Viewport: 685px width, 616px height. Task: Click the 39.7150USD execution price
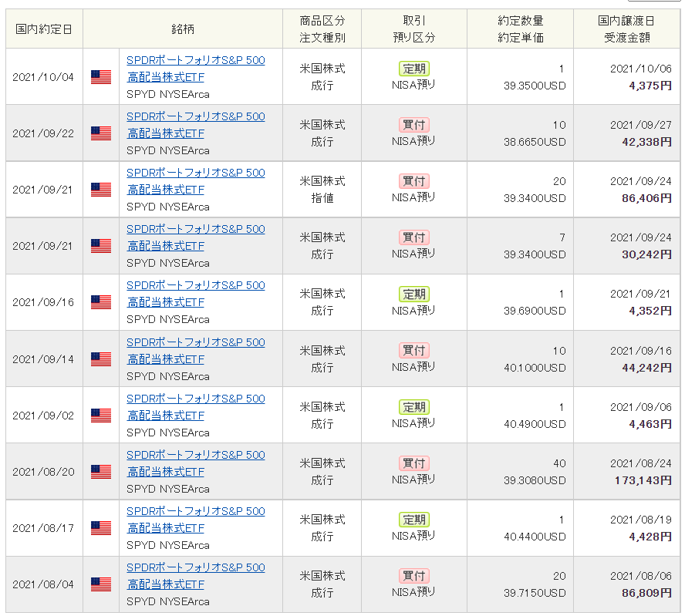click(535, 594)
